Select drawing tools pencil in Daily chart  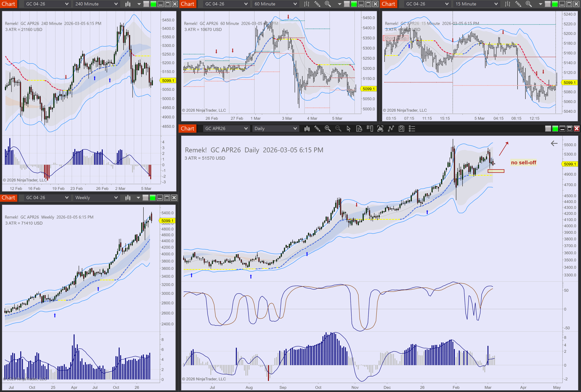[x=317, y=129]
